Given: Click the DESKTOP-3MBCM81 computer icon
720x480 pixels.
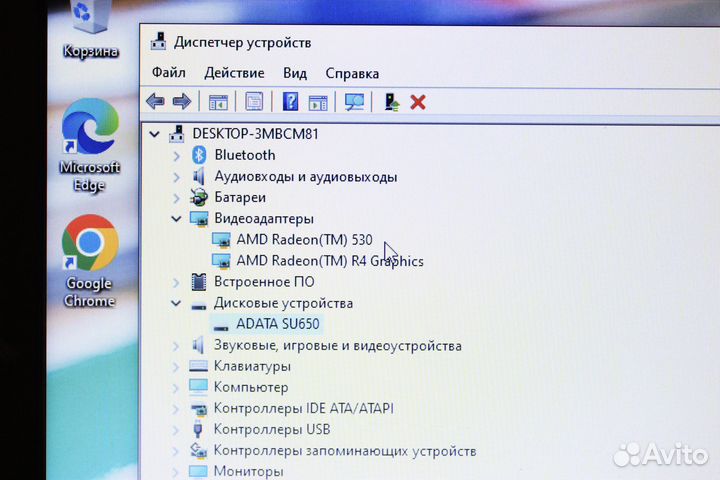Looking at the screenshot, I should pyautogui.click(x=177, y=134).
